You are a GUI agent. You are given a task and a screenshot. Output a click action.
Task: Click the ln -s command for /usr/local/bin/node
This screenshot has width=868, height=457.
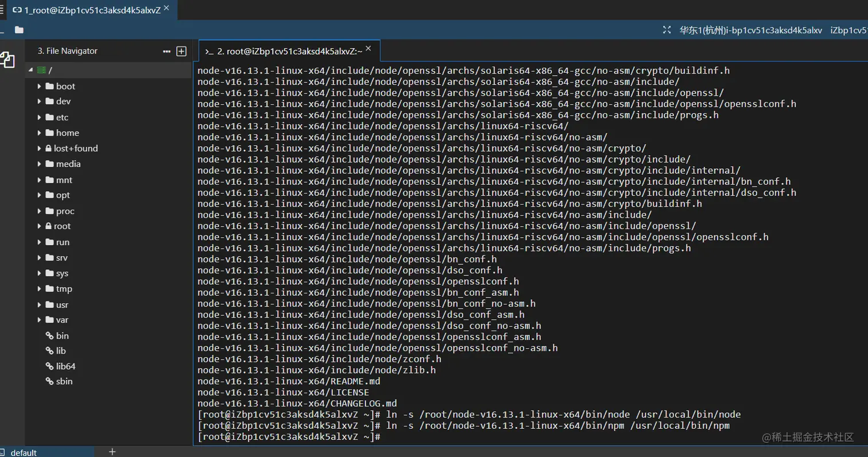point(564,415)
